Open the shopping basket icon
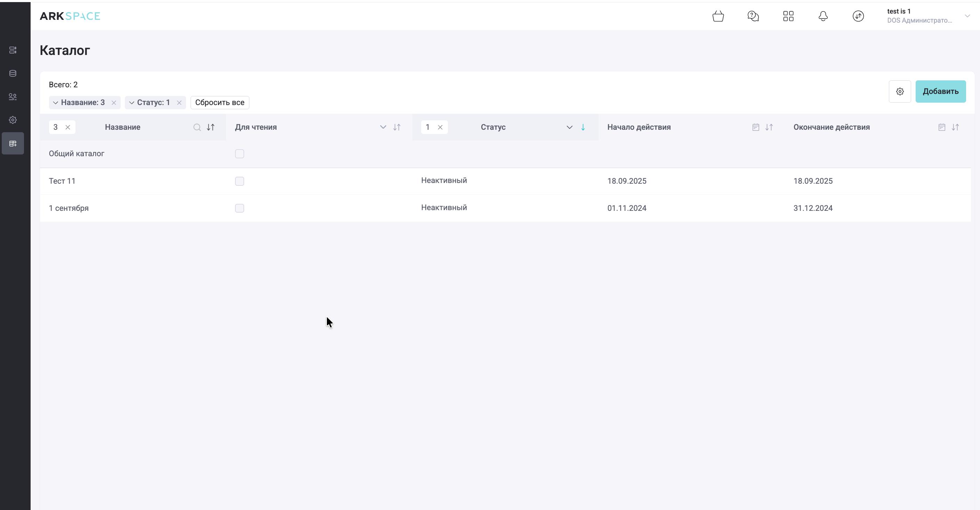 718,16
